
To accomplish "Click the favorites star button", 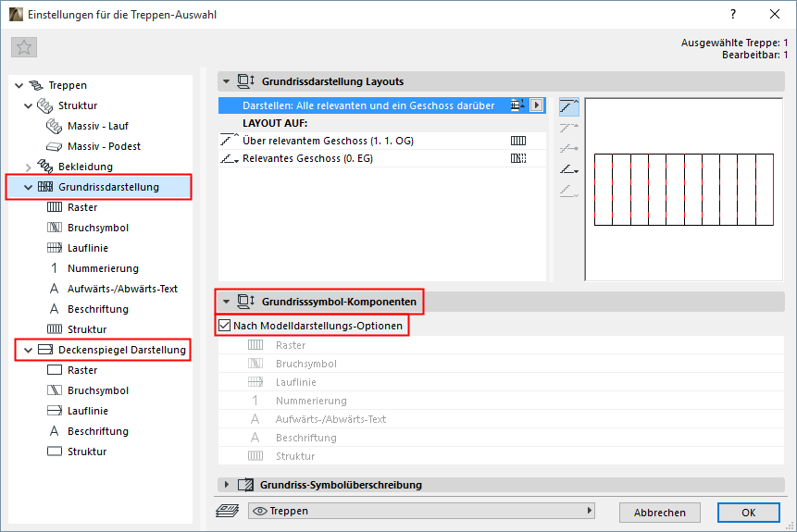I will click(24, 47).
